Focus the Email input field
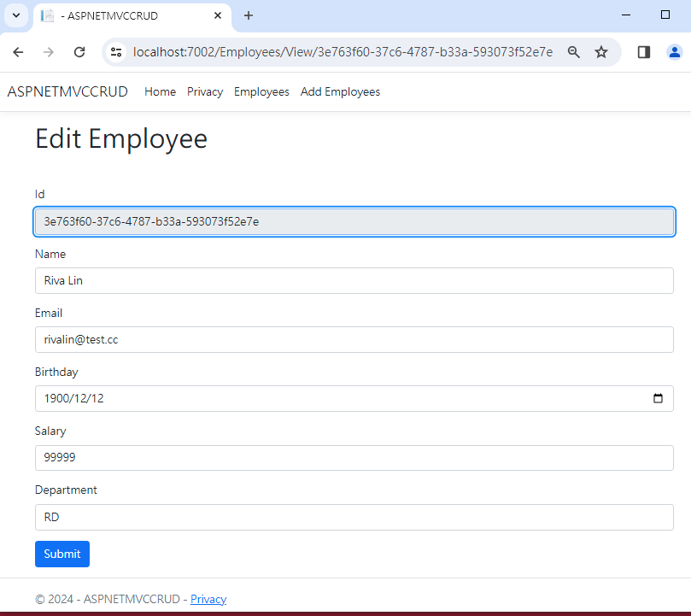The image size is (691, 616). [354, 339]
